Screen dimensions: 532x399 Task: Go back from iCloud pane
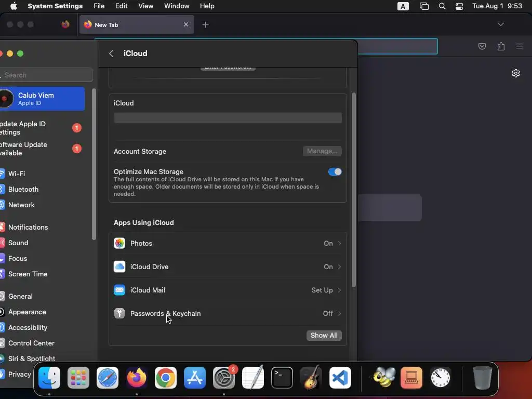(x=111, y=54)
